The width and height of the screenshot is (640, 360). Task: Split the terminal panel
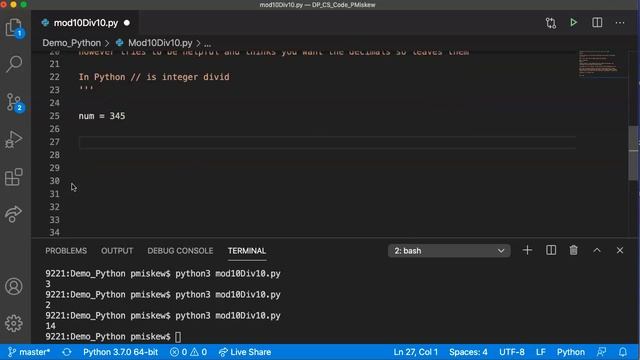551,250
